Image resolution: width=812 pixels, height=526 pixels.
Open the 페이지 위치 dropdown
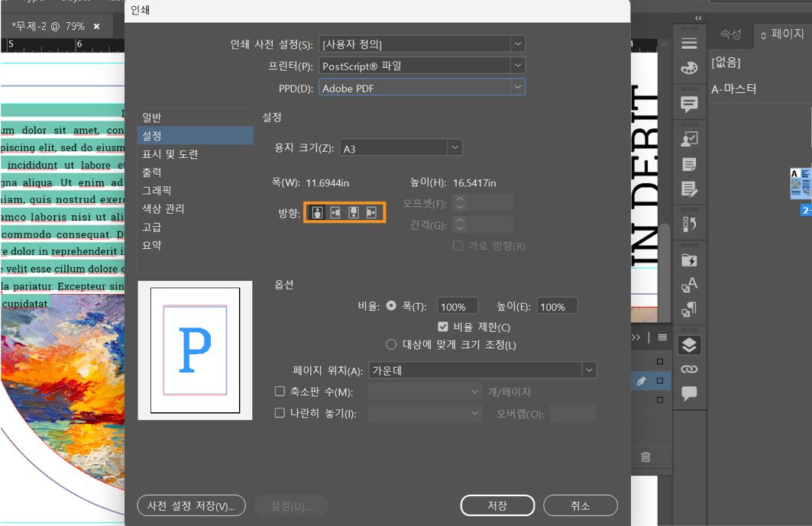[x=483, y=370]
